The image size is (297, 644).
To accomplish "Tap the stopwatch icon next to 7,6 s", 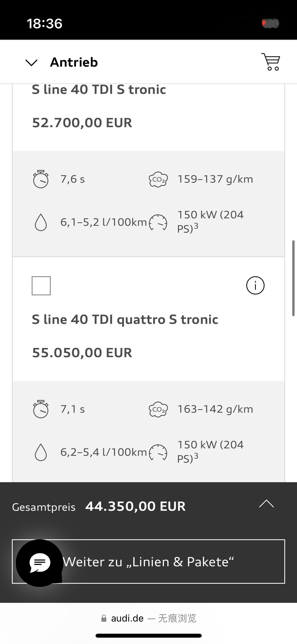I will (41, 179).
